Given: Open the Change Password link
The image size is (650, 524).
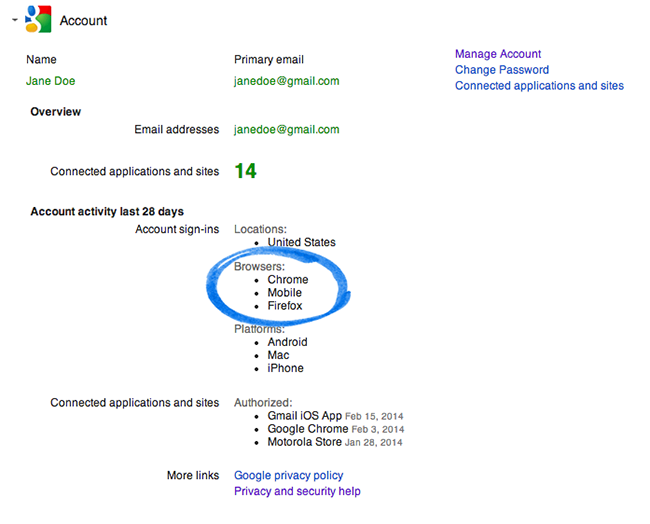Looking at the screenshot, I should click(502, 70).
